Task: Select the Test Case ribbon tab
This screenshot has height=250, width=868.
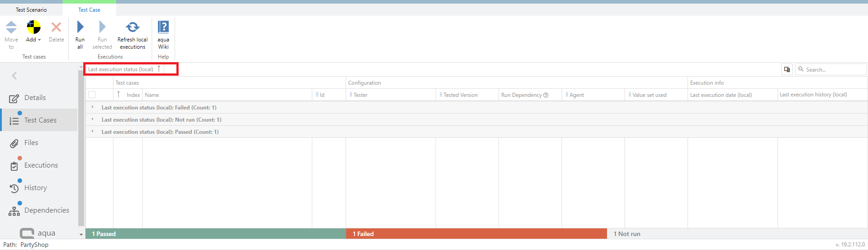Action: click(x=89, y=9)
